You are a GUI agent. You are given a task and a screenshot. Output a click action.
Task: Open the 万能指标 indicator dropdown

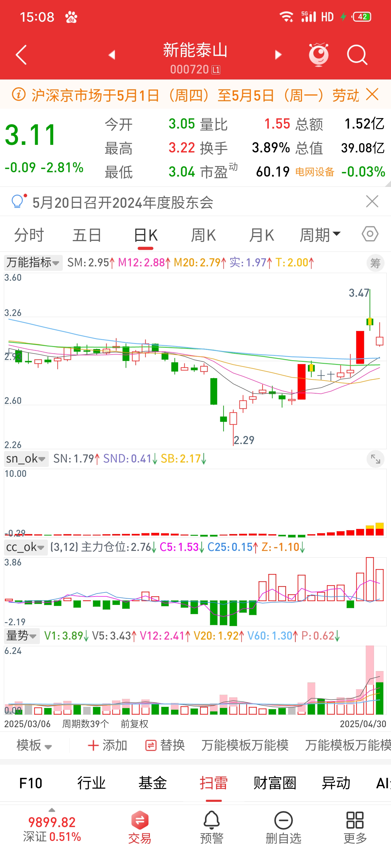[x=33, y=263]
